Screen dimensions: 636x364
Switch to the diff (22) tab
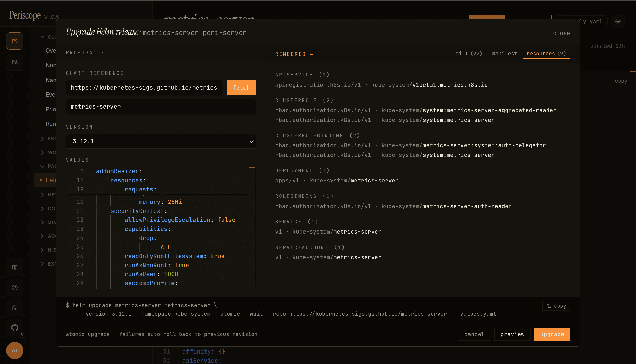[469, 54]
